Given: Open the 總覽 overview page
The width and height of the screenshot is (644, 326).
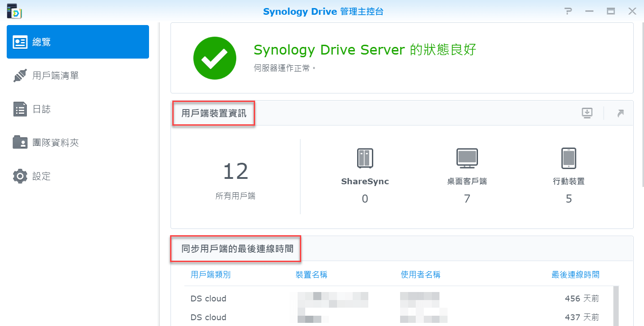Looking at the screenshot, I should tap(78, 42).
